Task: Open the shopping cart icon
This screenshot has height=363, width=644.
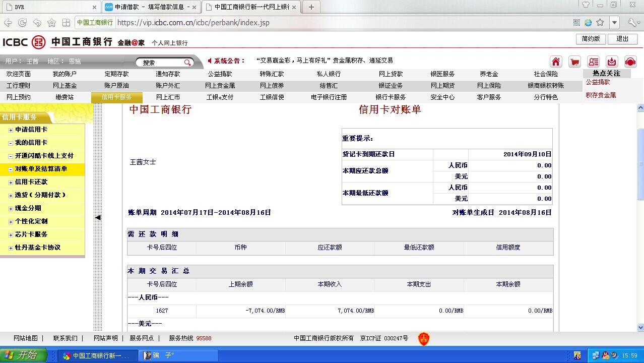Action: [574, 62]
